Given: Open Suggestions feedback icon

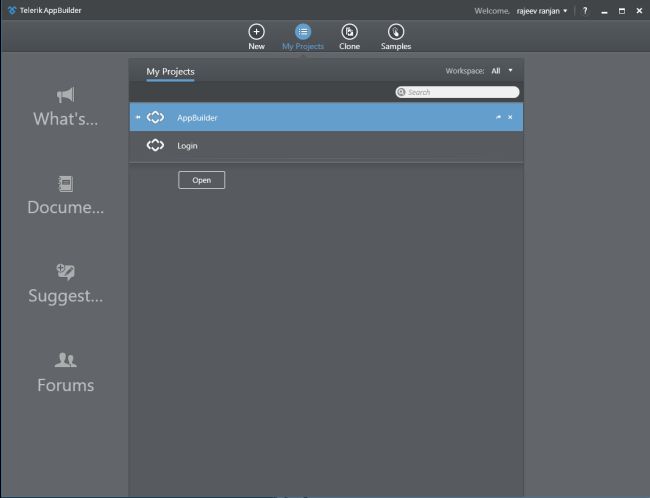Looking at the screenshot, I should pos(65,272).
